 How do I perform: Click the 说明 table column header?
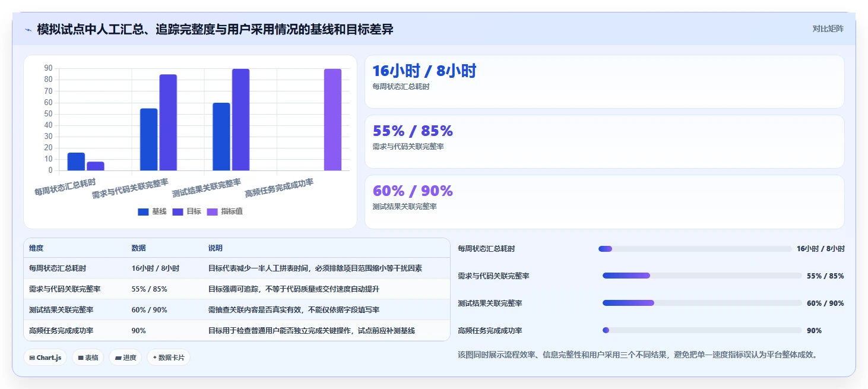216,248
